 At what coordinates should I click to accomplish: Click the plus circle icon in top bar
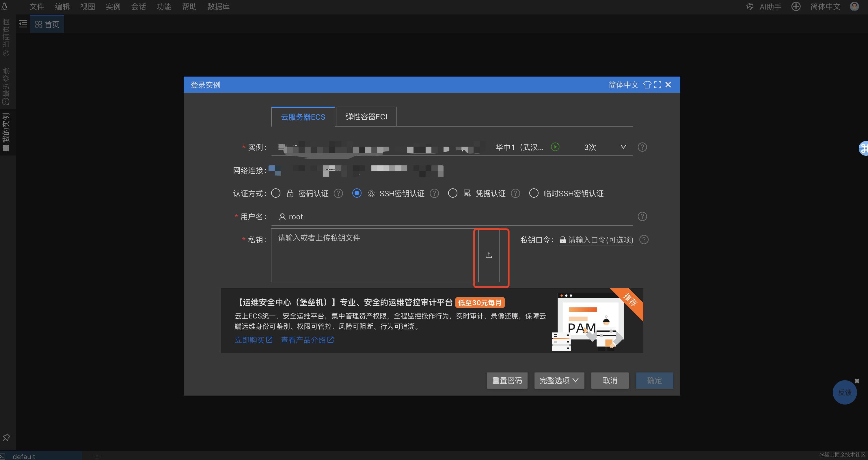(796, 6)
